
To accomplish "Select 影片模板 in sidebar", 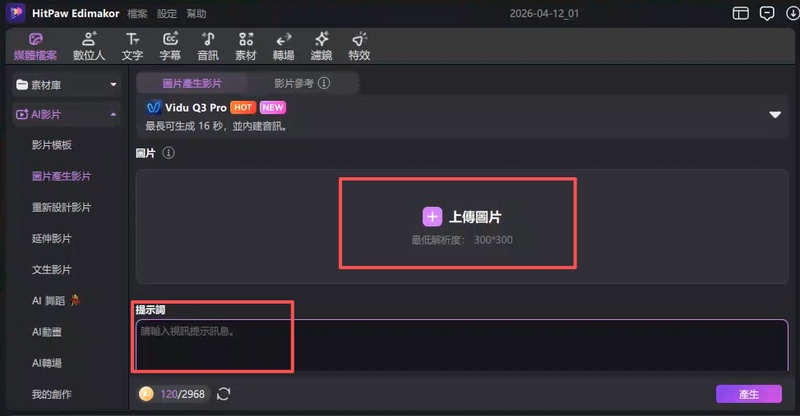I will tap(52, 145).
